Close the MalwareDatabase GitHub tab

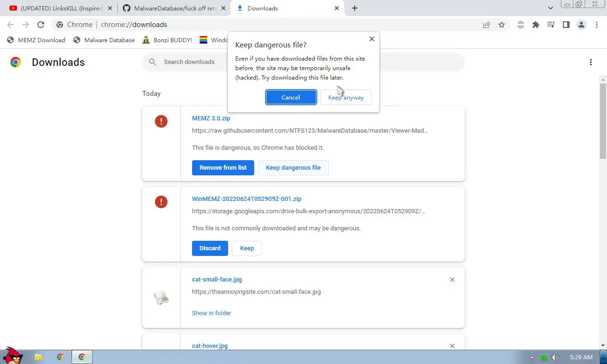223,8
